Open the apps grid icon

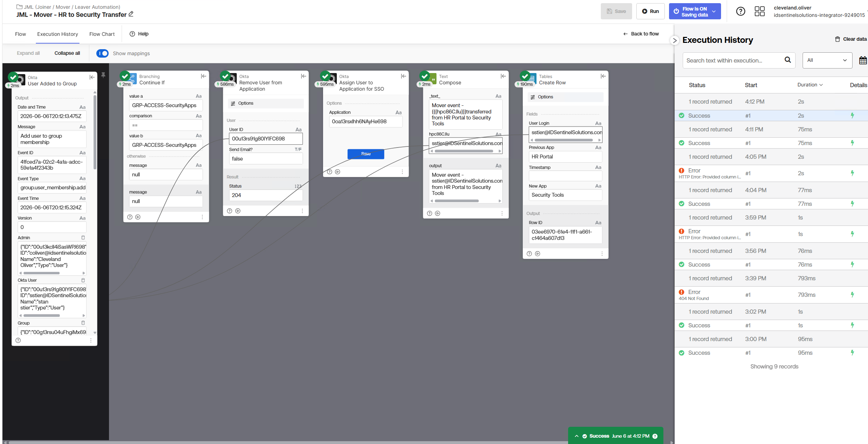pos(759,11)
